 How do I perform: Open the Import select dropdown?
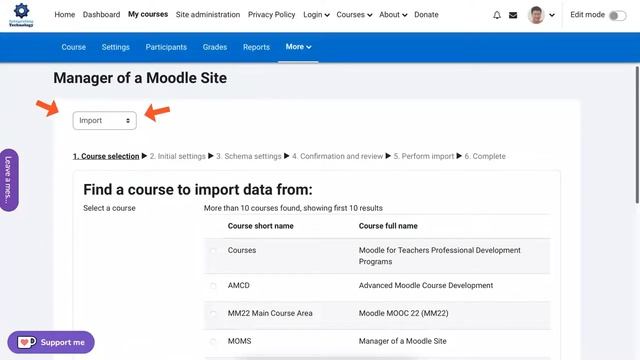[104, 120]
